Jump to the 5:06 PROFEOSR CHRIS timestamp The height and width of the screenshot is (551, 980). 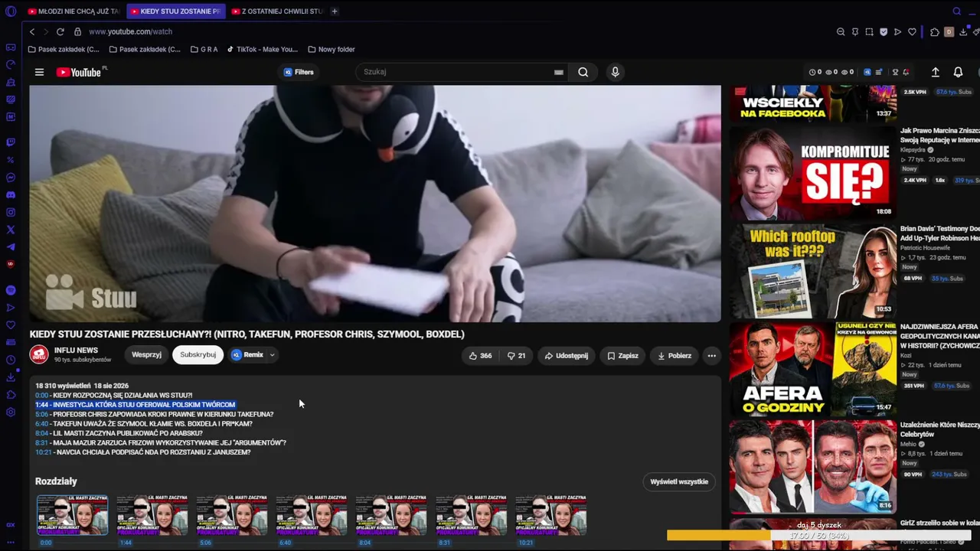tap(42, 414)
